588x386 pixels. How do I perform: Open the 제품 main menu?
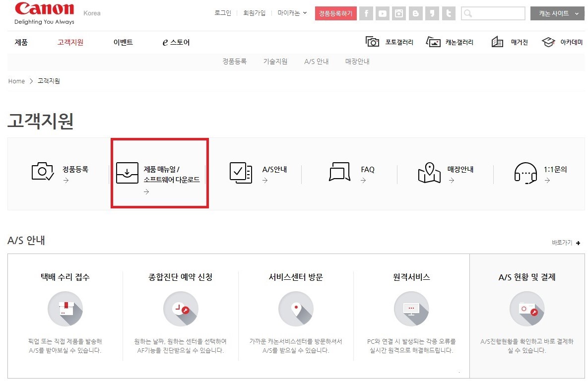pos(21,42)
